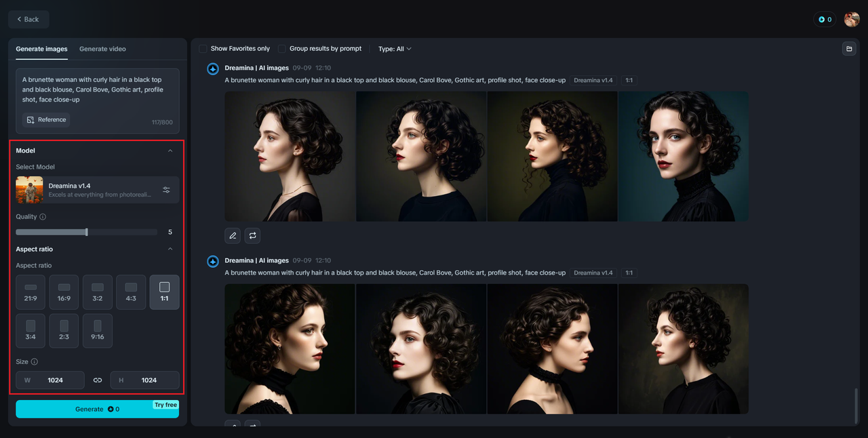
Task: Click 1:1 tag in second result
Action: [x=629, y=273]
